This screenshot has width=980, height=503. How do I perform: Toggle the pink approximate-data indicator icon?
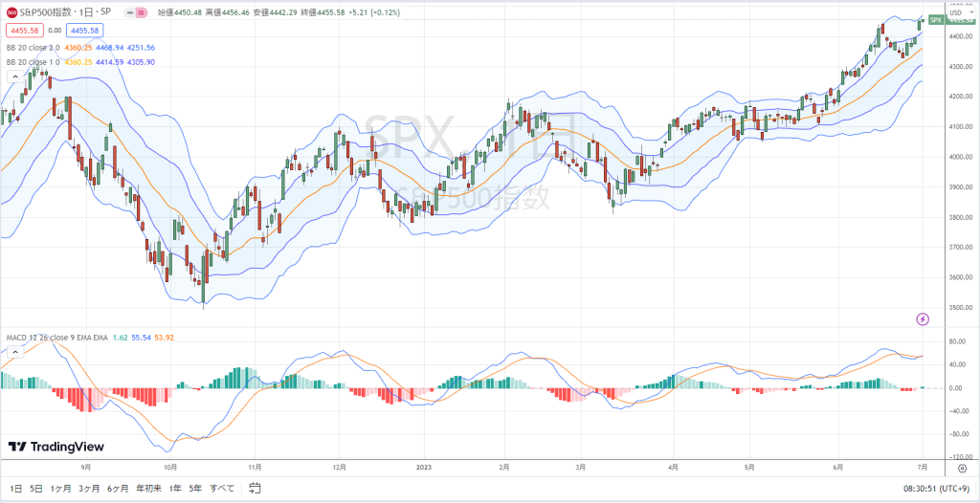[x=142, y=12]
